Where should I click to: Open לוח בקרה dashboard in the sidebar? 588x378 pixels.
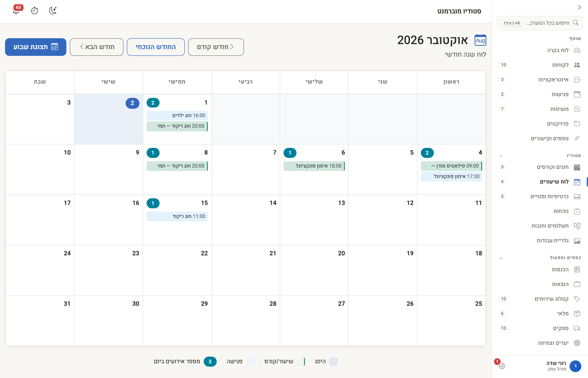point(540,50)
